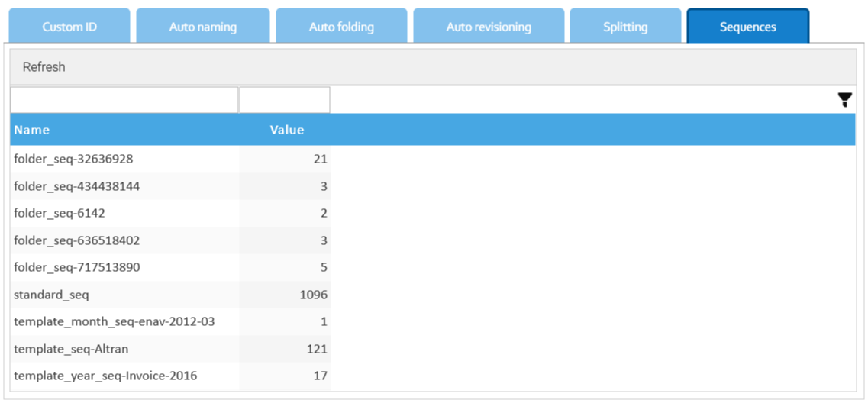The height and width of the screenshot is (403, 868).
Task: Focus the Name filter input field
Action: tap(124, 100)
